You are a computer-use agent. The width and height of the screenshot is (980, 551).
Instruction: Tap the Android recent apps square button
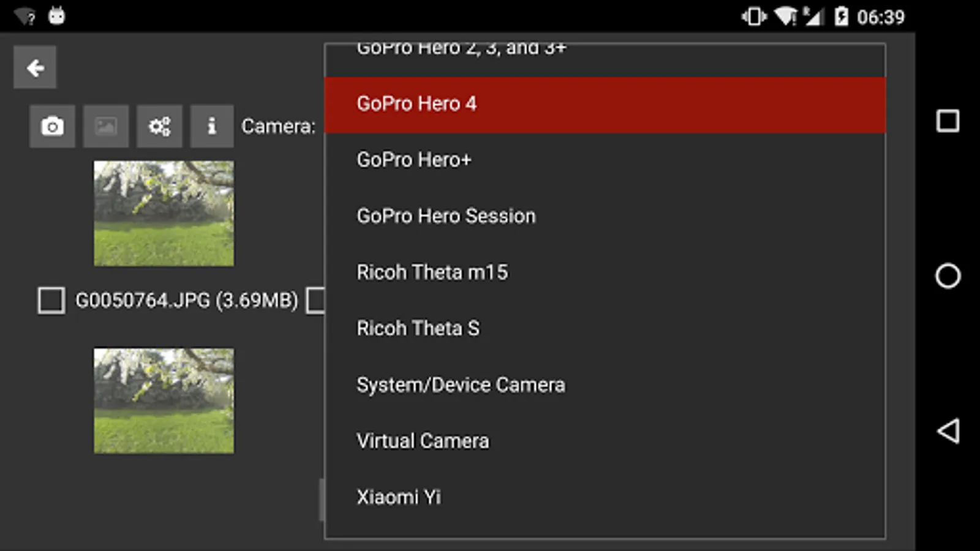pyautogui.click(x=948, y=121)
